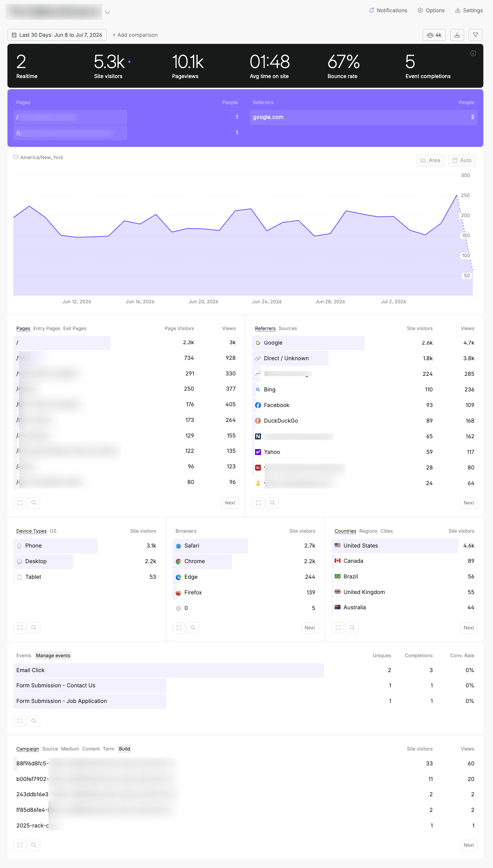Select Form Submission - Job Application event
The height and width of the screenshot is (868, 493).
point(245,701)
